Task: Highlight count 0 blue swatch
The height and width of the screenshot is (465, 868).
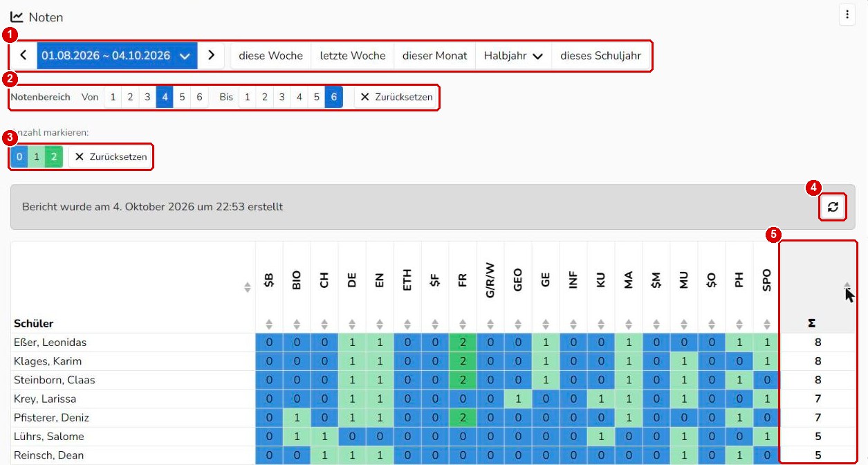Action: click(19, 157)
